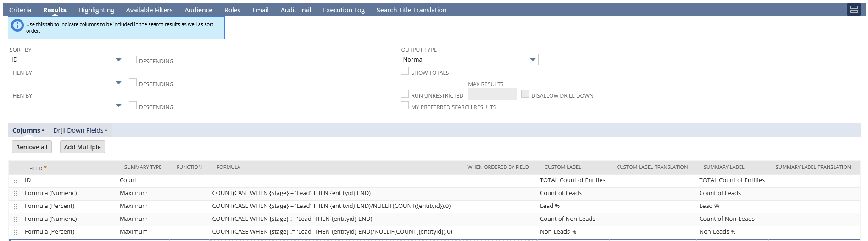Click drag handle for Non-Leads % row
Viewport: 868px width, 241px height.
[x=16, y=232]
